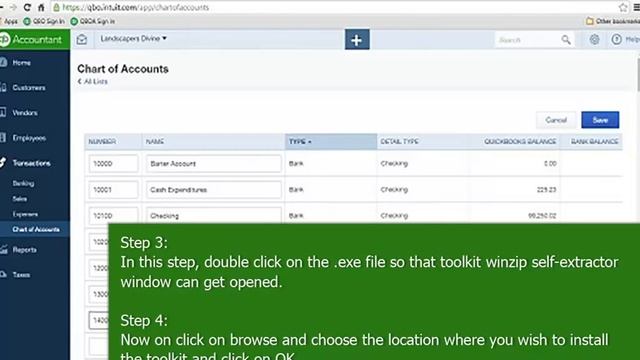Click the browser address bar URL
Image resolution: width=640 pixels, height=360 pixels.
point(136,7)
